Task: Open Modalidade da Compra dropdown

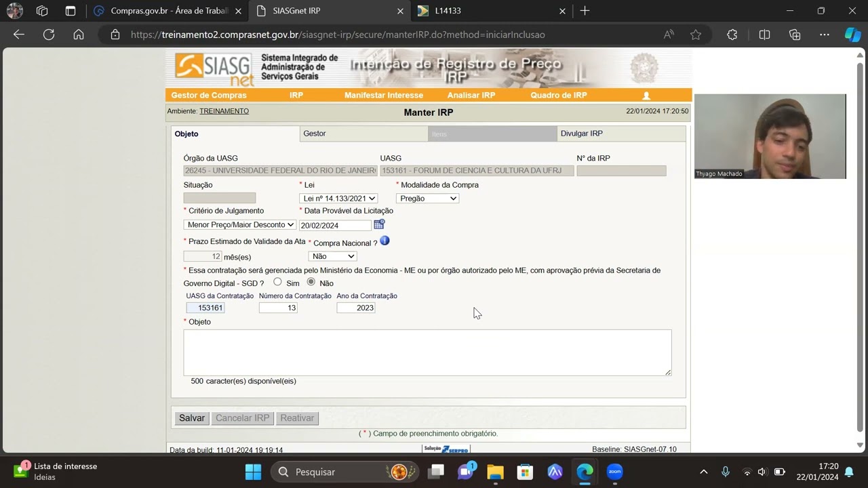Action: [x=427, y=199]
